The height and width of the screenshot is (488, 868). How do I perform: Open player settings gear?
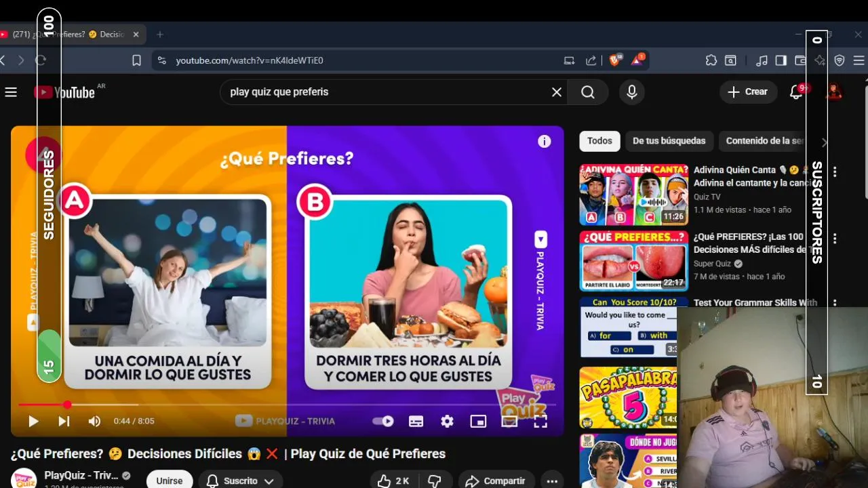[447, 422]
